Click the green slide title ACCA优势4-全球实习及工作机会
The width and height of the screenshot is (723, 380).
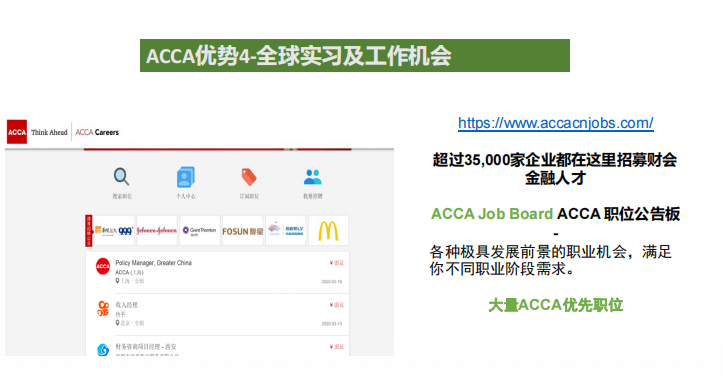pyautogui.click(x=299, y=56)
